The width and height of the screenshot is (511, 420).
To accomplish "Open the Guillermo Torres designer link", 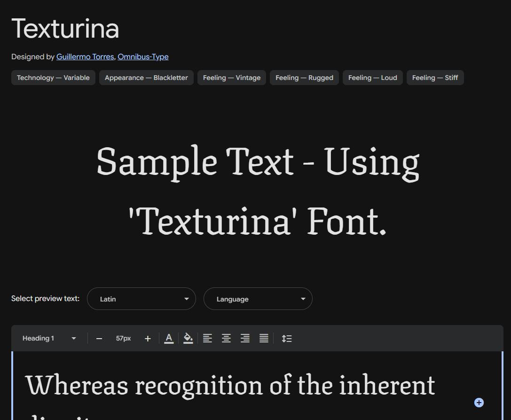I will pyautogui.click(x=85, y=57).
